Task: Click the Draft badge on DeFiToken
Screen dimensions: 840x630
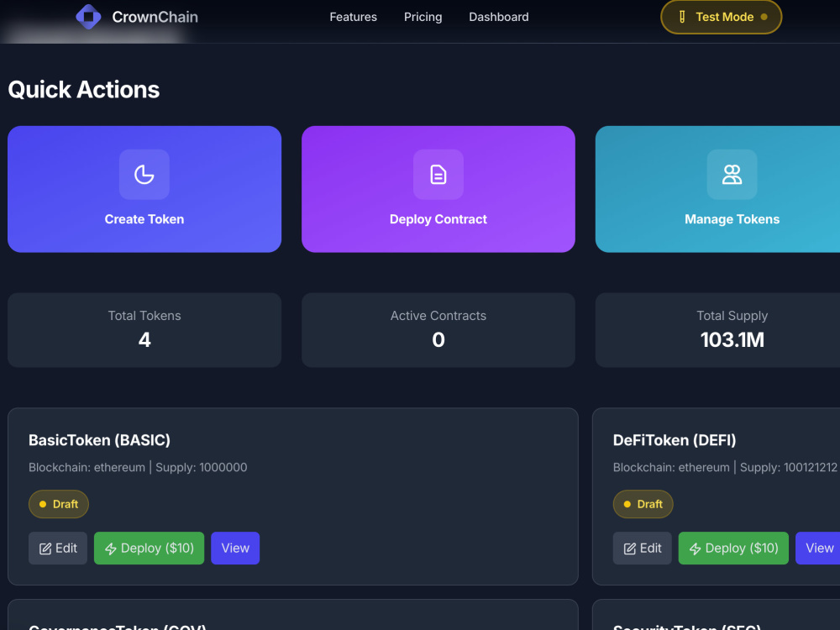Action: 643,504
